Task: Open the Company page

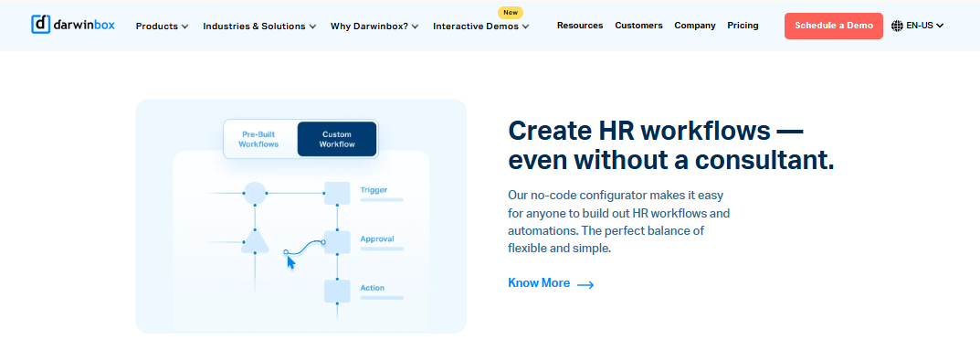Action: pyautogui.click(x=695, y=26)
